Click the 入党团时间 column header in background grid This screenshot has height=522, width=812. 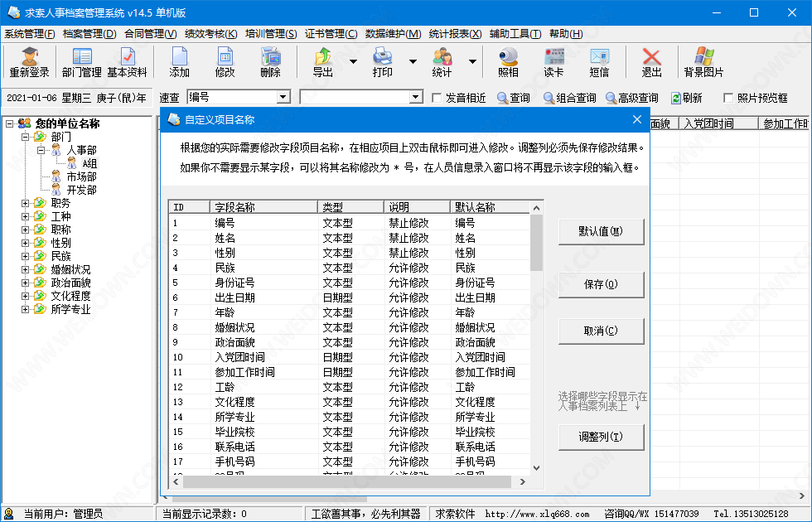point(719,123)
